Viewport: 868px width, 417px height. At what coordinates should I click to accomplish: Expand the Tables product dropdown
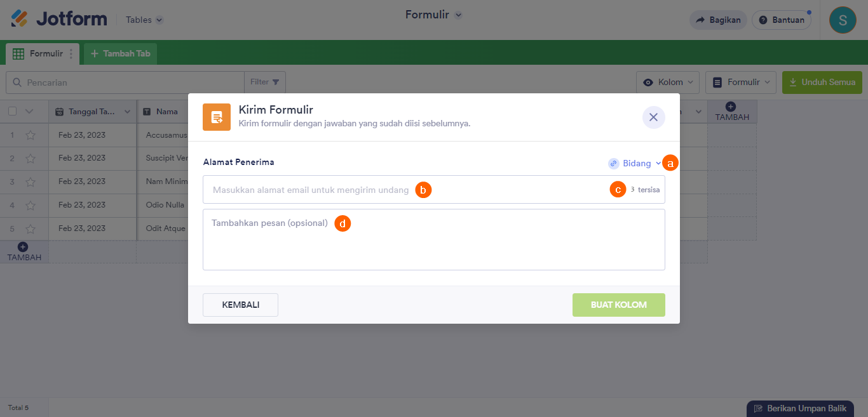pos(144,20)
